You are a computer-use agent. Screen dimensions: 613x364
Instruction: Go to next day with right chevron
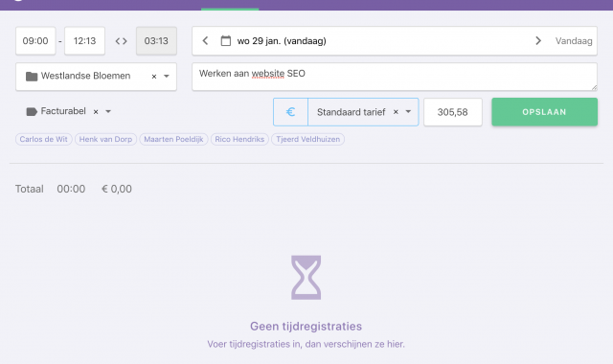click(x=538, y=40)
